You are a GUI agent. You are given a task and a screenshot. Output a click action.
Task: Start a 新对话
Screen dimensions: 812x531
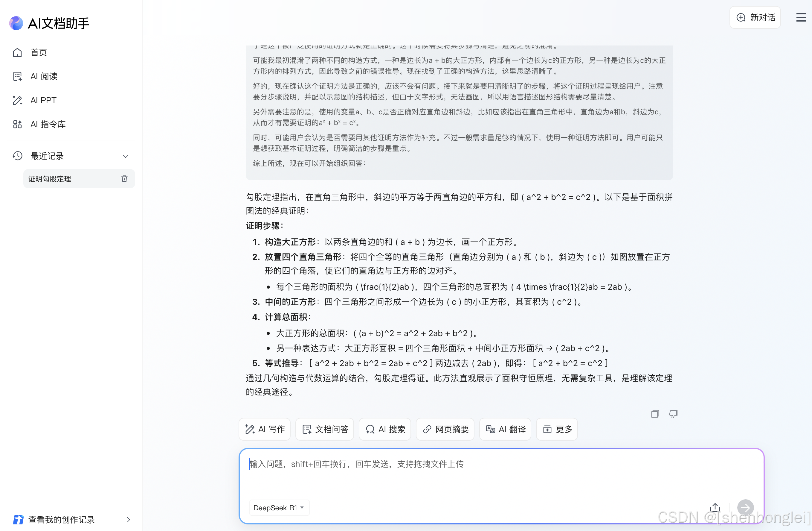point(755,17)
